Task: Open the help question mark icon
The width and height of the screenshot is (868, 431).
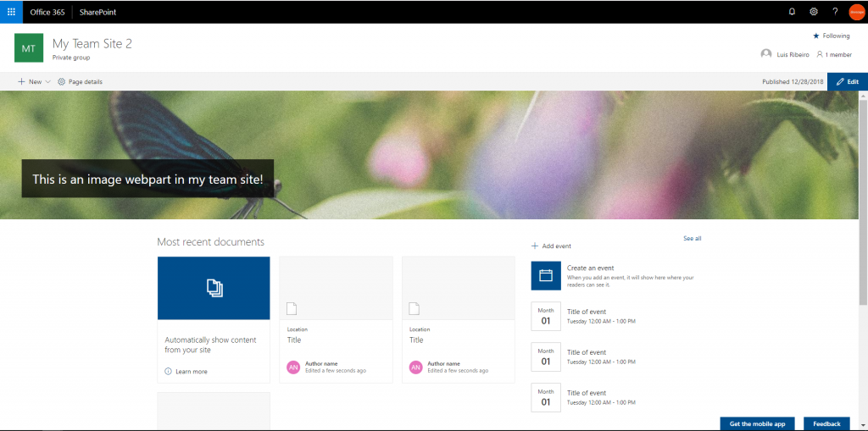Action: pyautogui.click(x=835, y=12)
